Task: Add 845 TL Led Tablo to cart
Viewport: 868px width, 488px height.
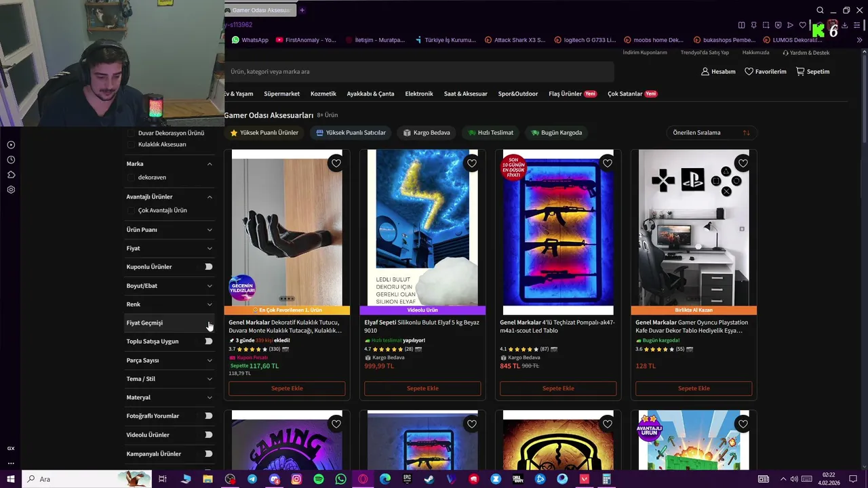Action: [558, 388]
